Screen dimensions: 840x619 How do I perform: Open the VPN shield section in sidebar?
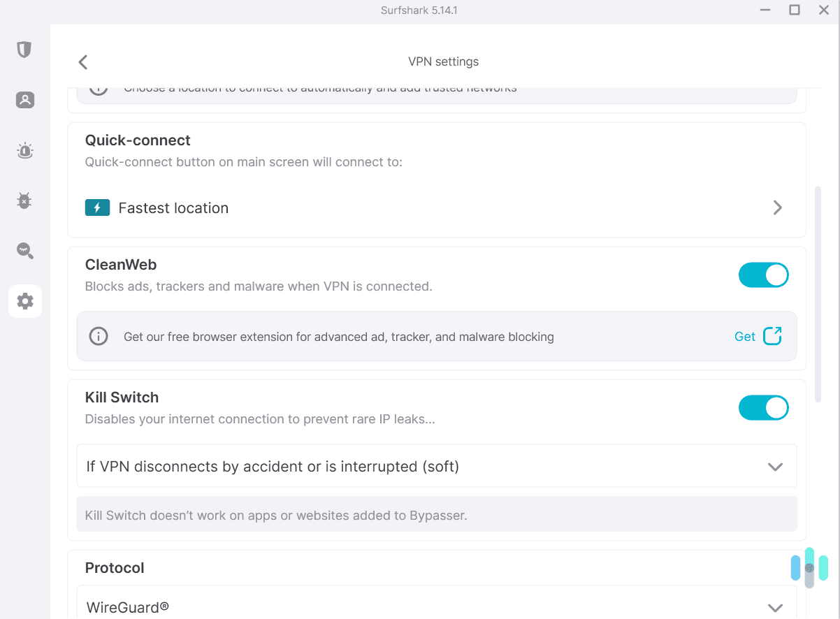click(x=24, y=50)
